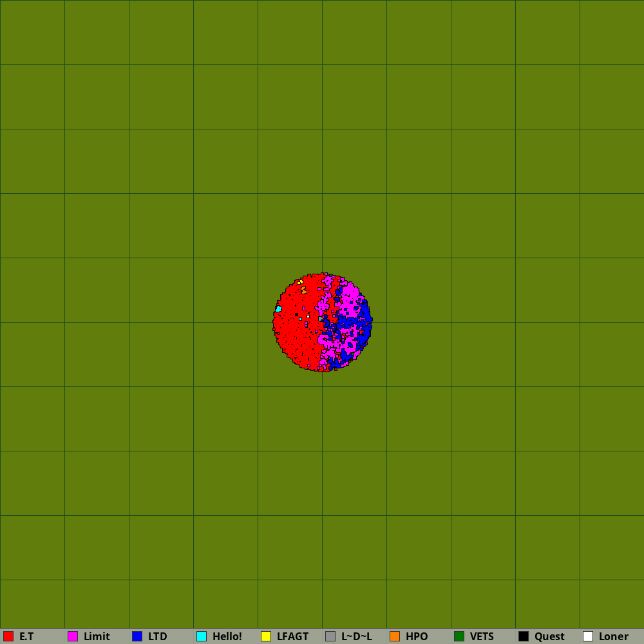This screenshot has width=644, height=644.
Task: Select the yellow cell cluster near colony top
Action: (300, 282)
